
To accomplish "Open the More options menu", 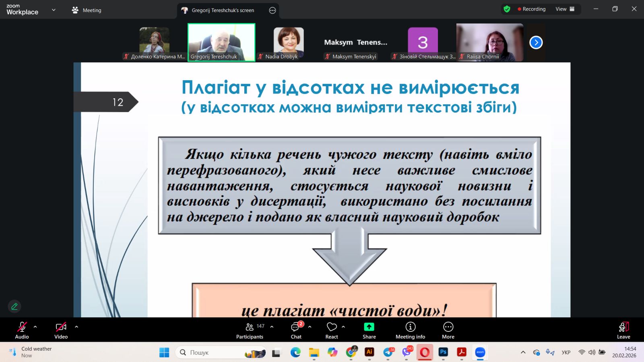I will (448, 330).
